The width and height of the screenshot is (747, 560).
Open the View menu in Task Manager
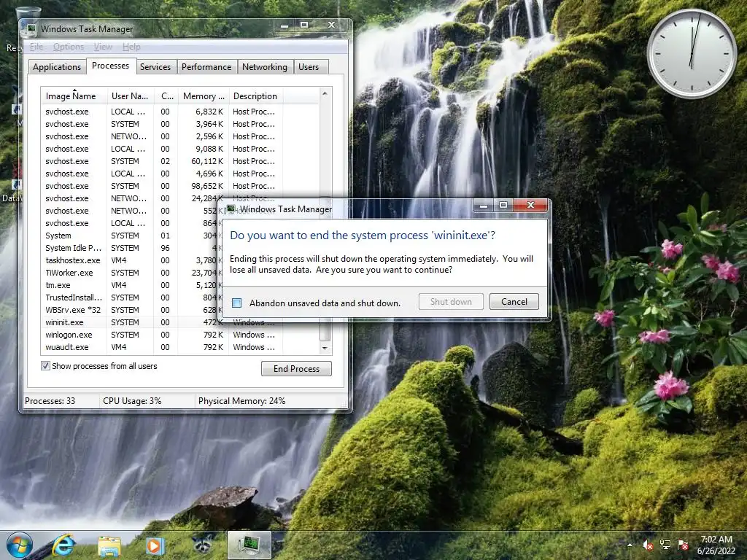pos(103,47)
